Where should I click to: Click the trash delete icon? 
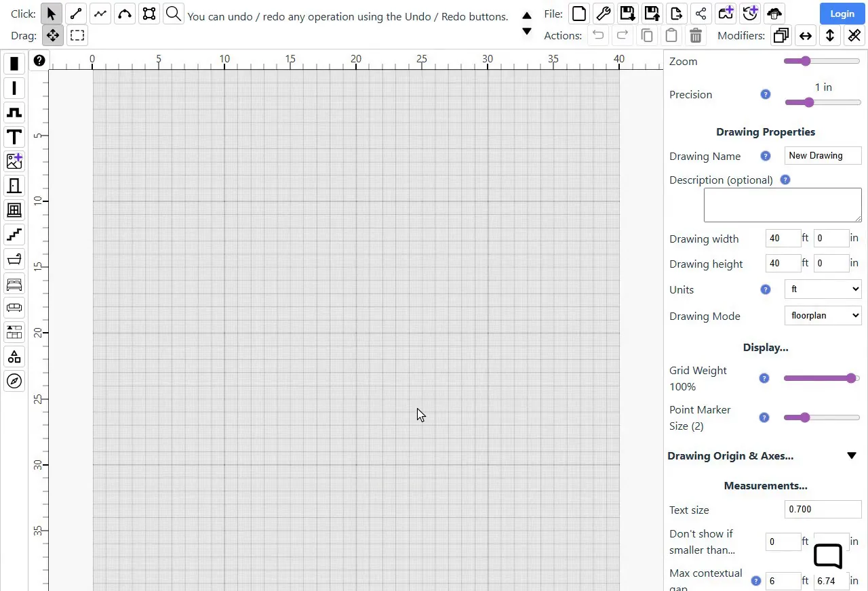pos(696,35)
